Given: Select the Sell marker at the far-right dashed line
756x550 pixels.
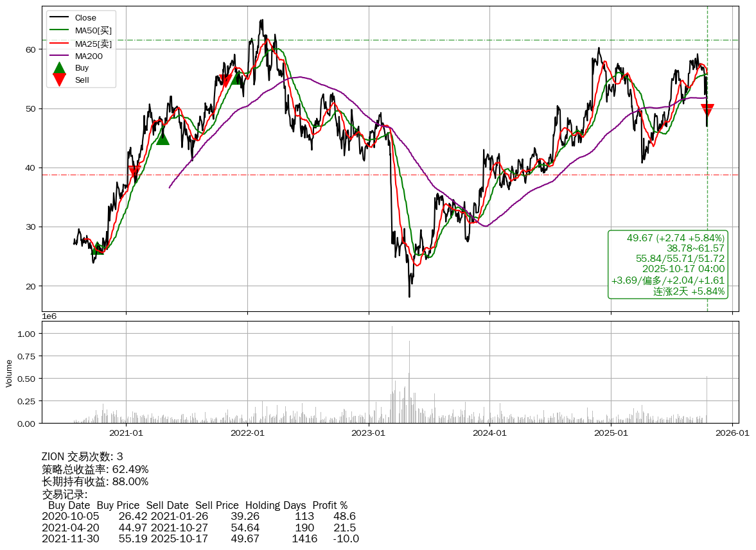Looking at the screenshot, I should point(707,110).
